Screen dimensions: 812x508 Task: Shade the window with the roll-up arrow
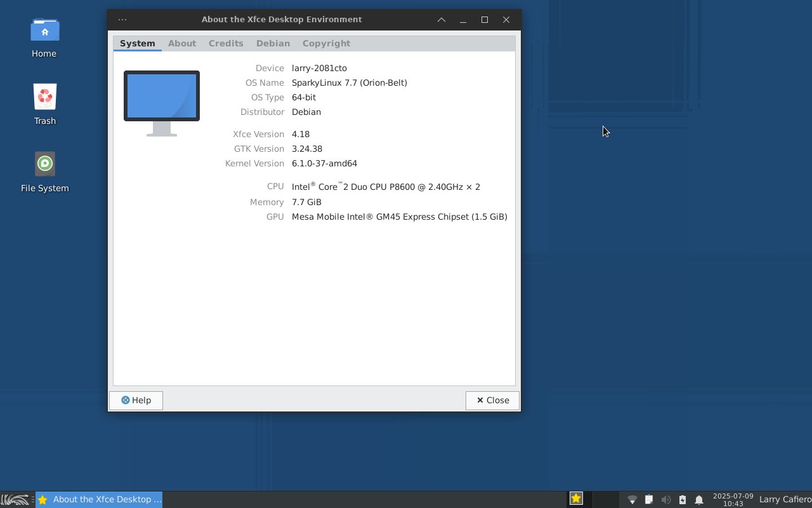pos(441,20)
